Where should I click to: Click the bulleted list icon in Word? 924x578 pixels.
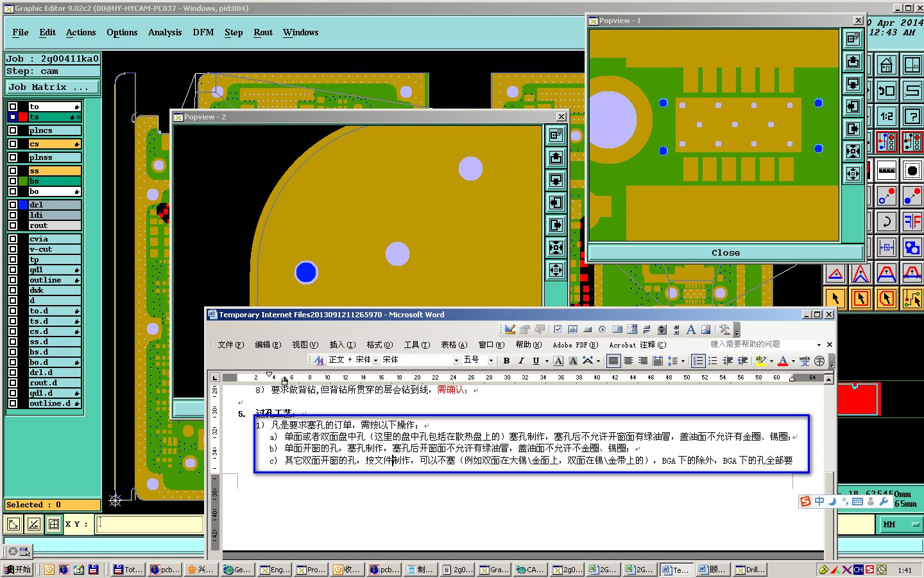click(713, 361)
